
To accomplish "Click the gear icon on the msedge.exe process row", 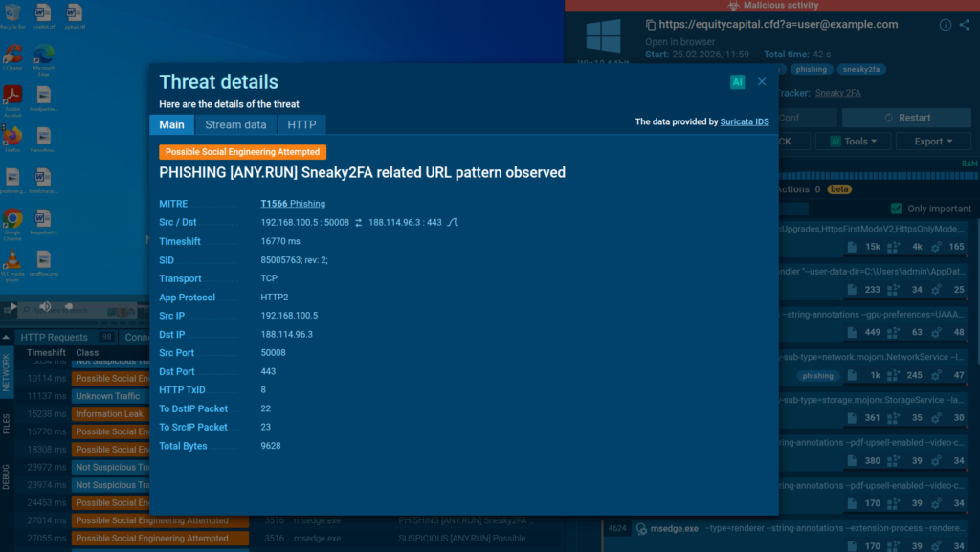I will coord(641,529).
